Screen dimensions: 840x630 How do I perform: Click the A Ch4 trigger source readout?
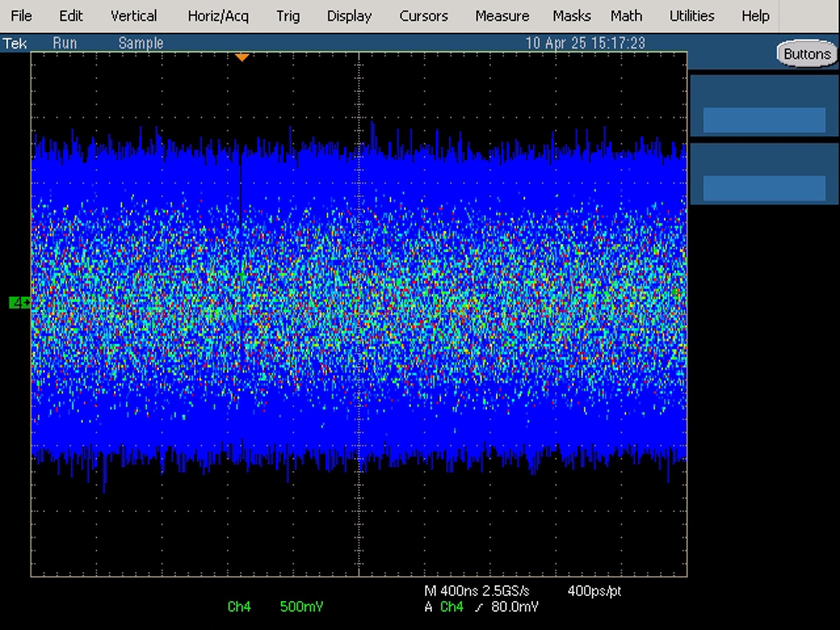tap(444, 607)
